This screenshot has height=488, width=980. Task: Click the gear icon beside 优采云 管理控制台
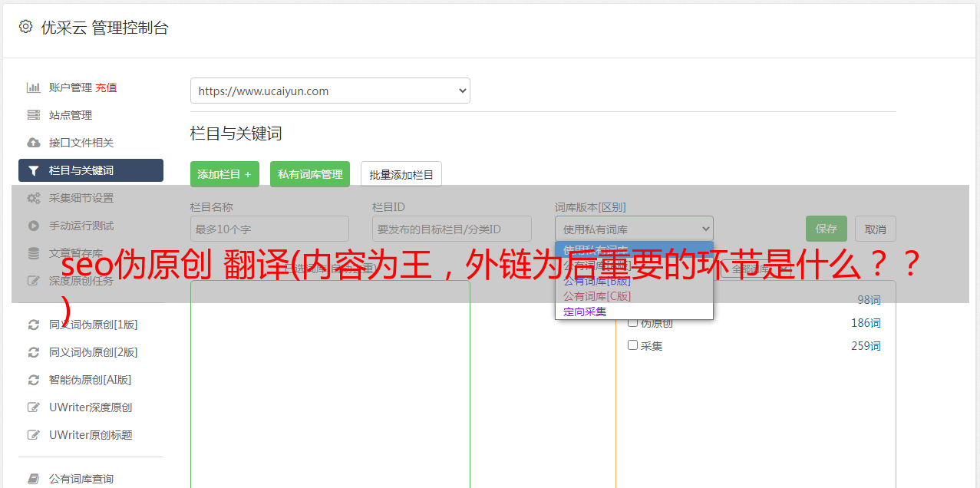coord(25,27)
